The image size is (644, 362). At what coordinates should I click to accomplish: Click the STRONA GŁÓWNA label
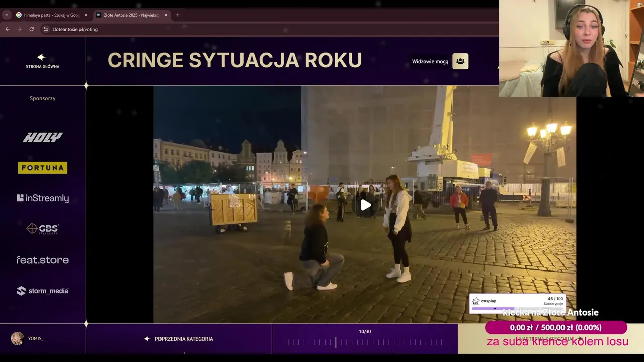pos(43,66)
